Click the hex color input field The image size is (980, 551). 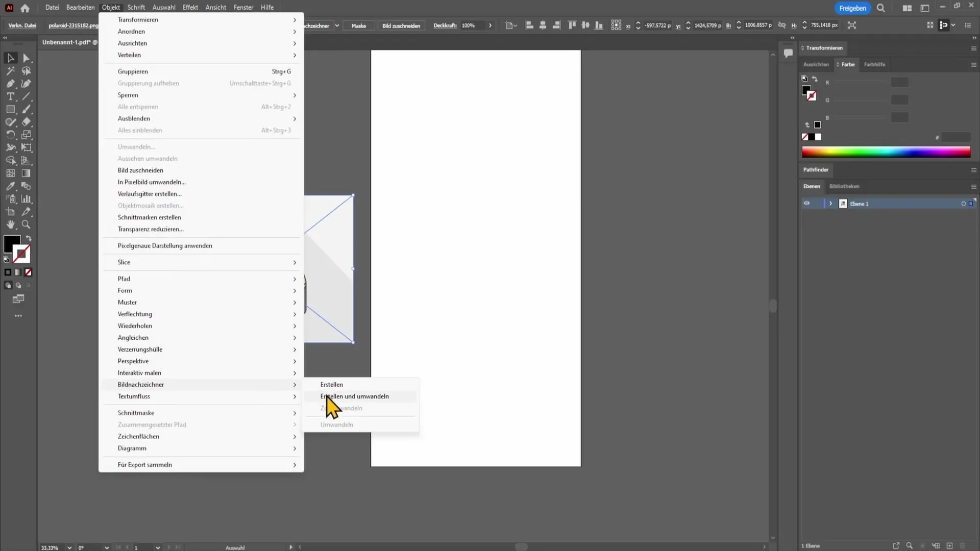click(x=955, y=137)
